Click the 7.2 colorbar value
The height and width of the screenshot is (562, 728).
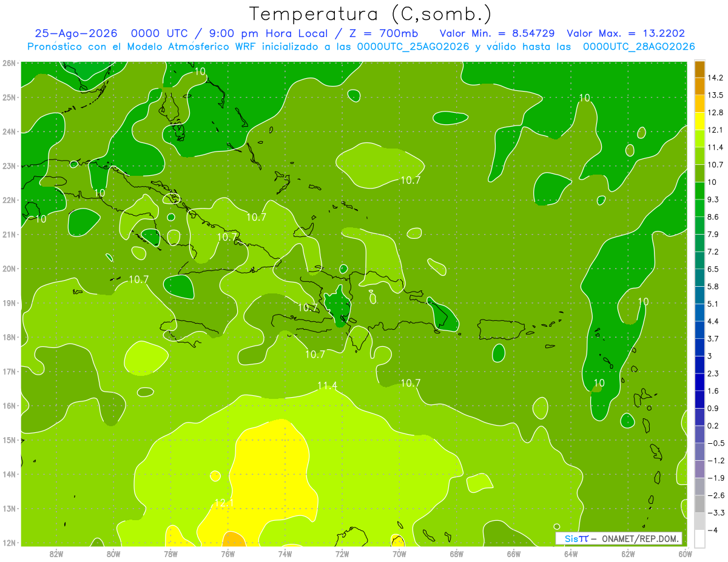[x=714, y=252]
